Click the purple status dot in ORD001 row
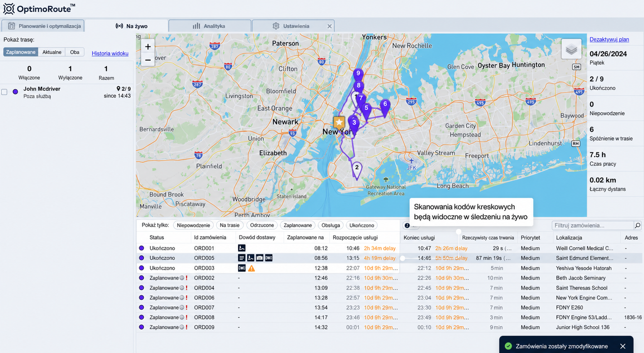This screenshot has width=644, height=353. pyautogui.click(x=141, y=248)
